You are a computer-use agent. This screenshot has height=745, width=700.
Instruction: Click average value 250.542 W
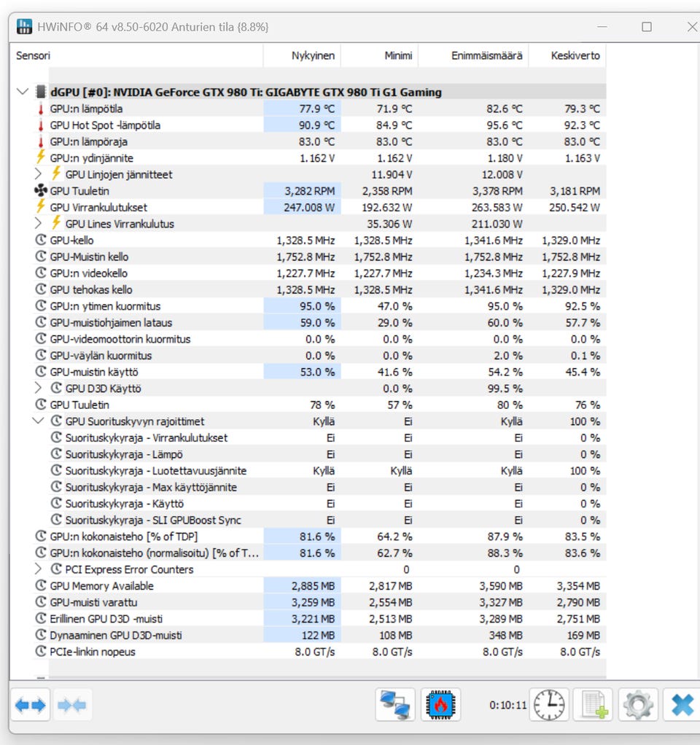(x=575, y=208)
